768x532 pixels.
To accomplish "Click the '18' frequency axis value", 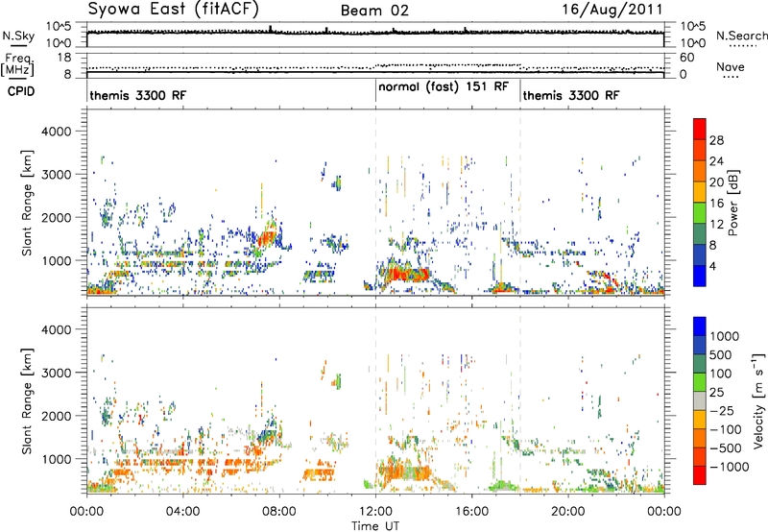I will click(64, 58).
